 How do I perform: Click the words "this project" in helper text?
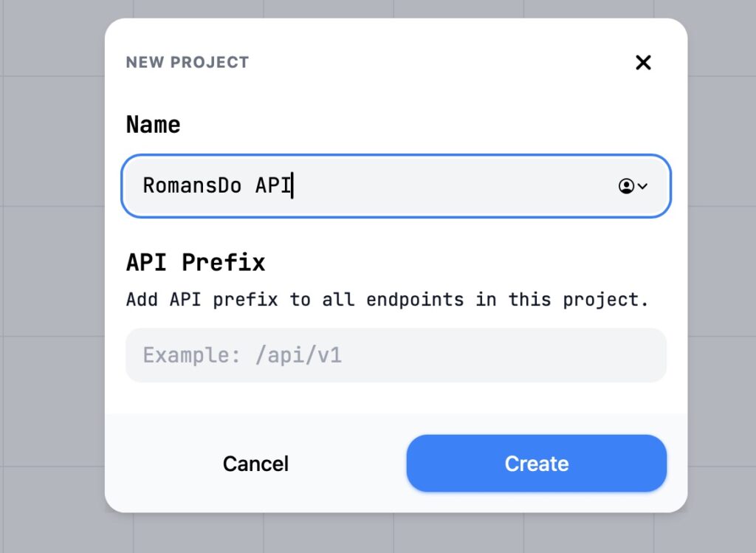coord(577,300)
